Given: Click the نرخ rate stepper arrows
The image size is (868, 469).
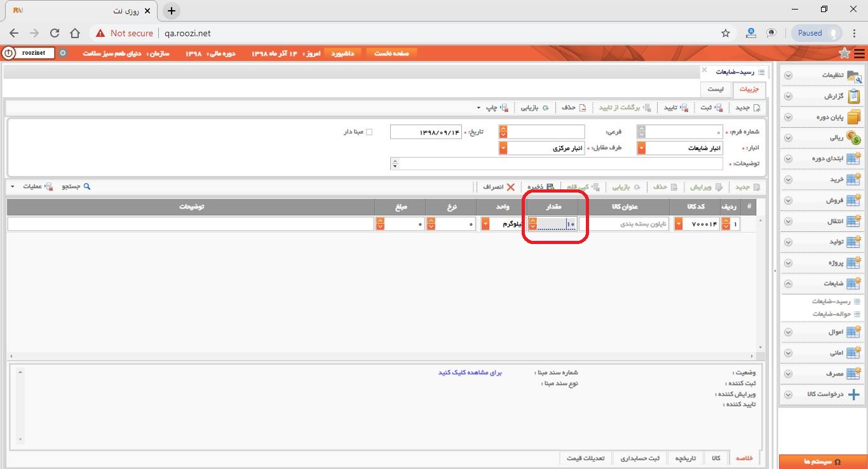Looking at the screenshot, I should [x=431, y=224].
